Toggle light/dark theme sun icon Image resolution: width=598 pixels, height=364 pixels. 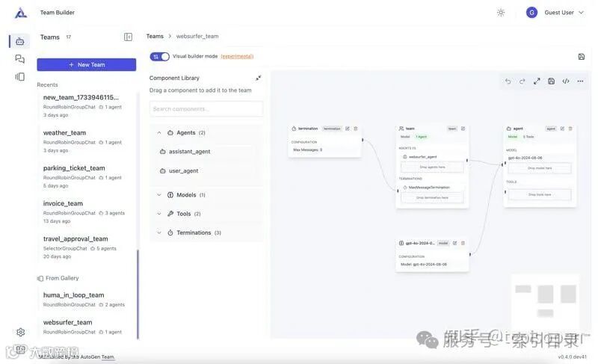pos(501,13)
